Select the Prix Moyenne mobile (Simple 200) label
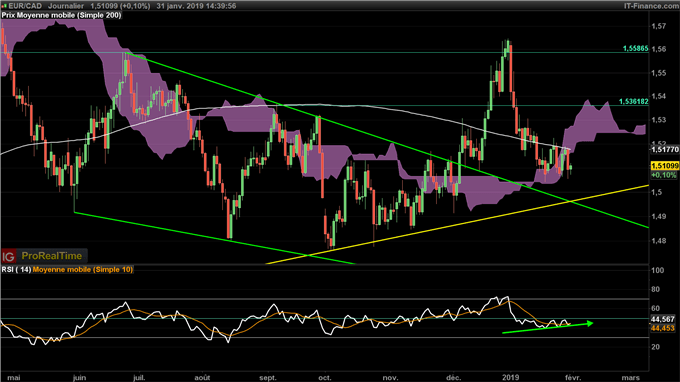 pos(61,15)
